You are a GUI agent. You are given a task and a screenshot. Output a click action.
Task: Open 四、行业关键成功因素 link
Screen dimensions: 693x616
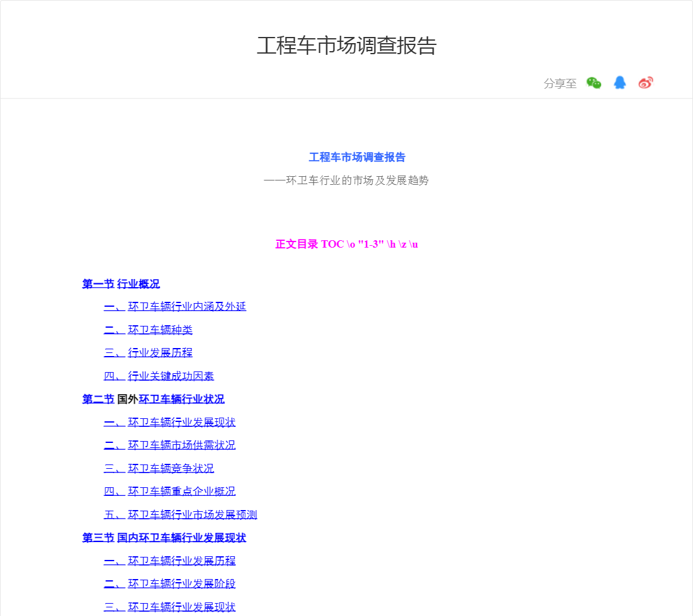pos(159,376)
